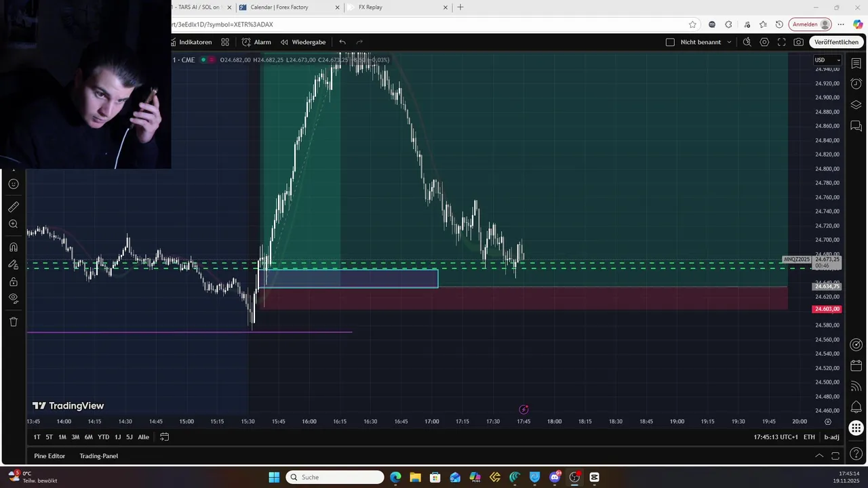Redo chart action arrow
Screen dimensions: 868x488
point(359,42)
